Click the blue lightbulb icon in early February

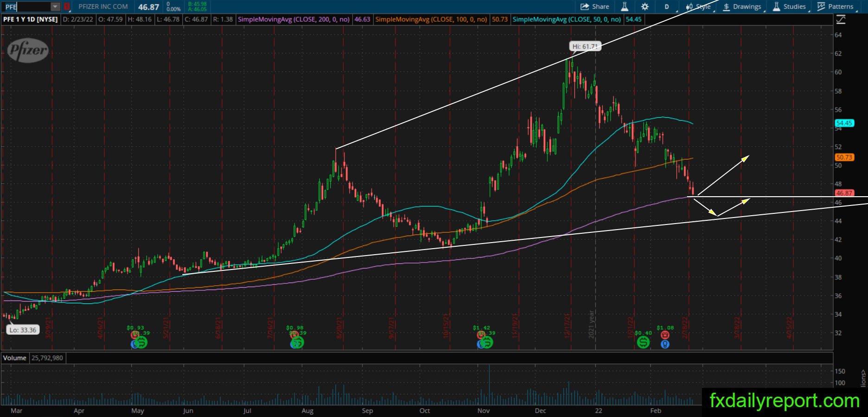click(665, 344)
